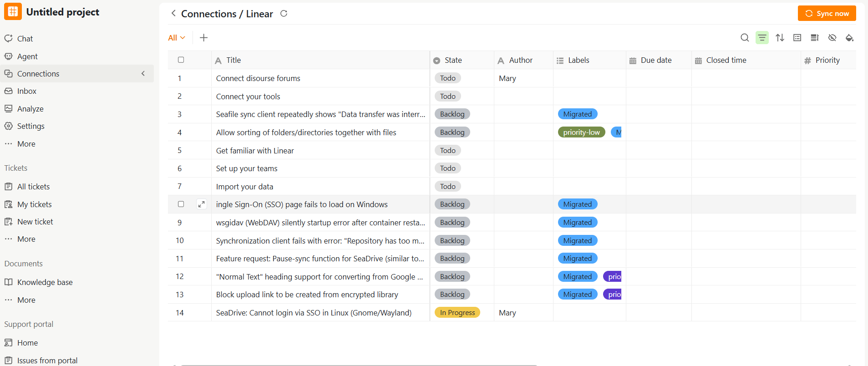Click the New ticket icon
The image size is (868, 366).
(8, 221)
